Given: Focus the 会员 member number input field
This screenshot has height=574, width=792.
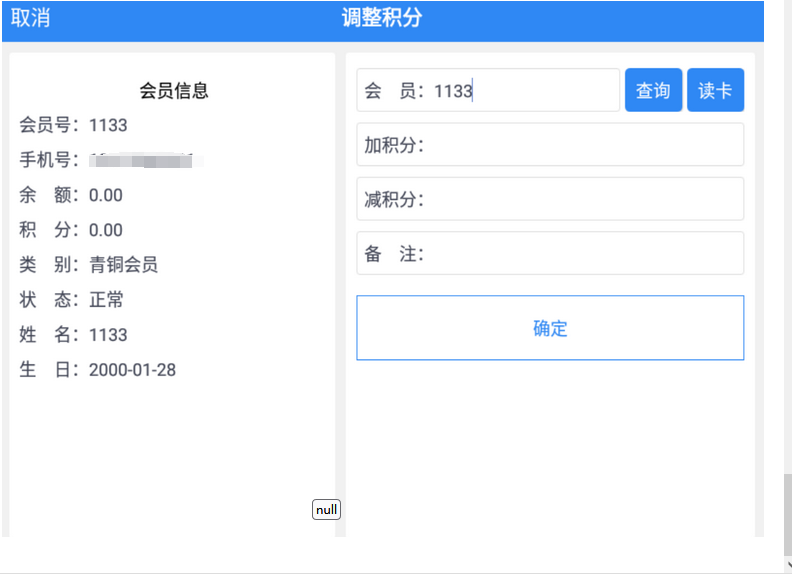Looking at the screenshot, I should point(488,90).
